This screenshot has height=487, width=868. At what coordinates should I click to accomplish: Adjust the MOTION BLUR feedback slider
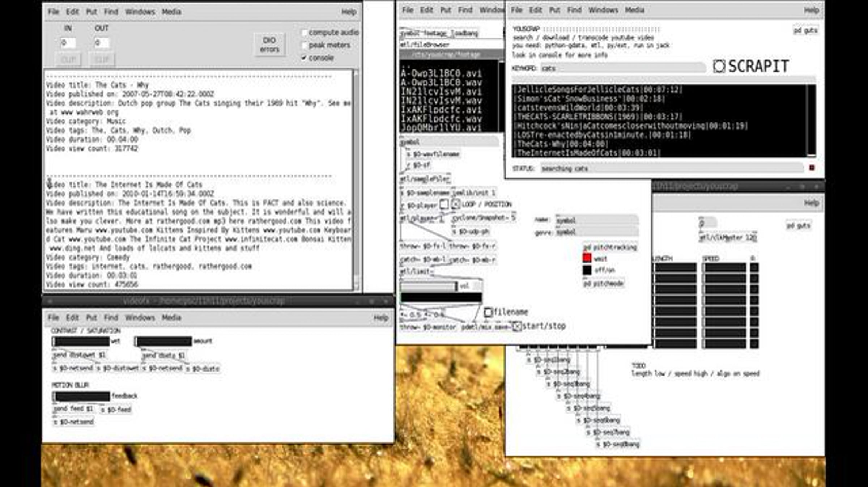81,396
